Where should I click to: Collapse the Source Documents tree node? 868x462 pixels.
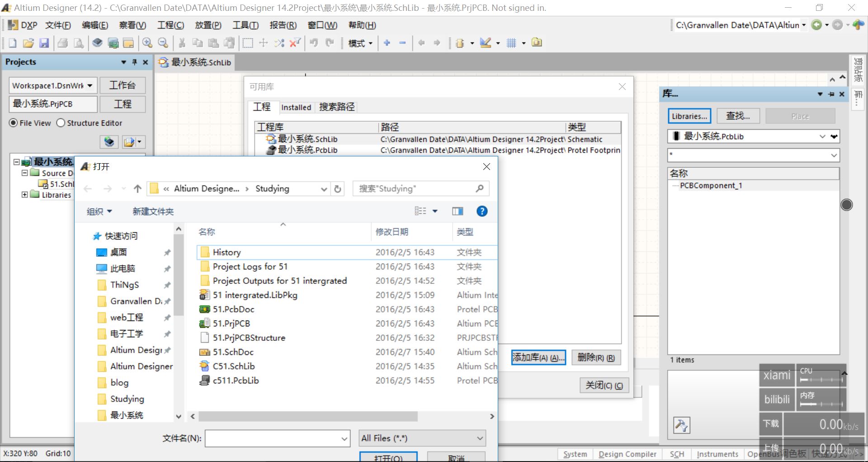24,173
